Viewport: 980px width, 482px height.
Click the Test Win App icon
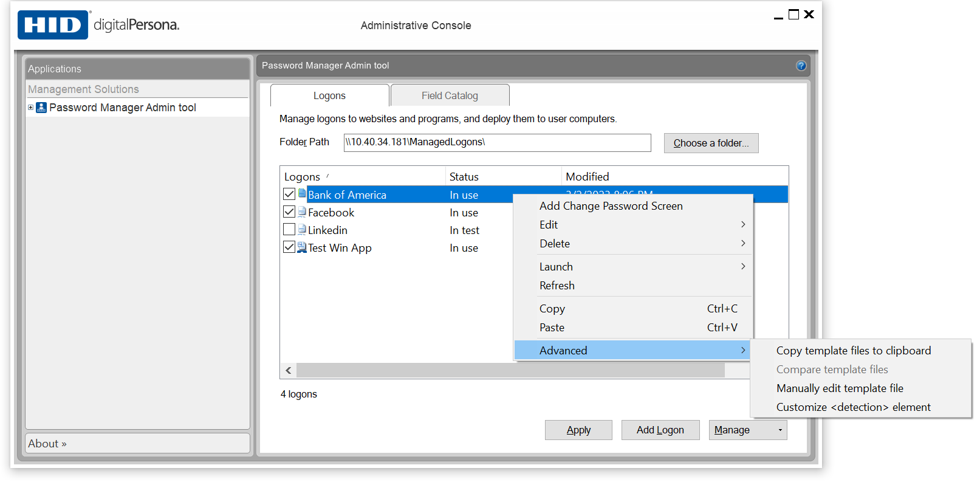coord(302,247)
